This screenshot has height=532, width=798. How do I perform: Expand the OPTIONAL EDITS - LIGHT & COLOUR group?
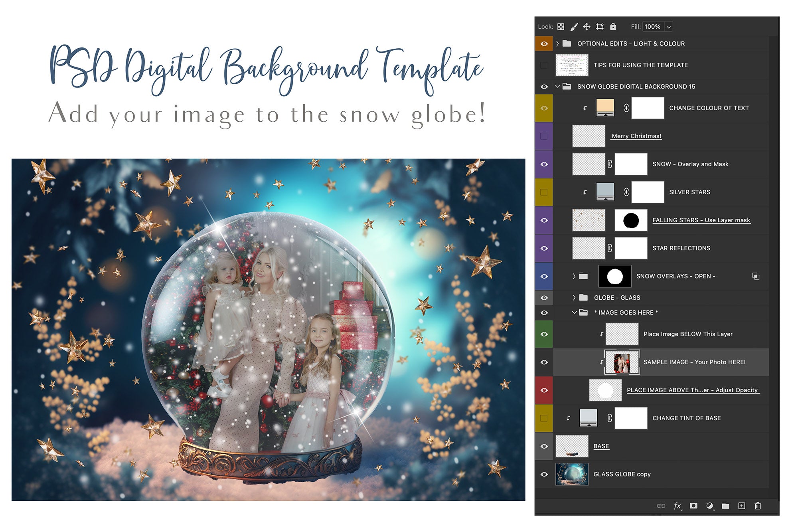pyautogui.click(x=557, y=43)
